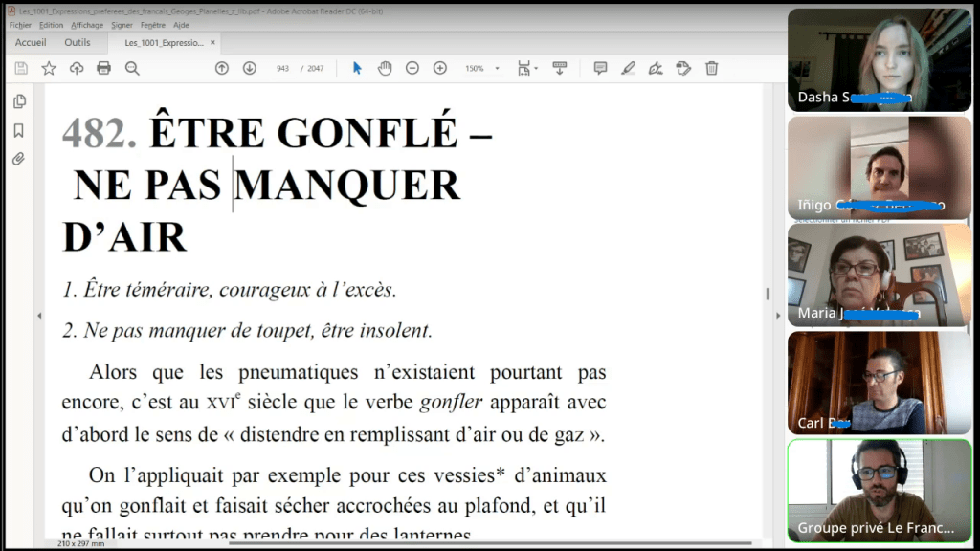Select the Hand pan tool
Screen dimensions: 980x551
point(385,68)
